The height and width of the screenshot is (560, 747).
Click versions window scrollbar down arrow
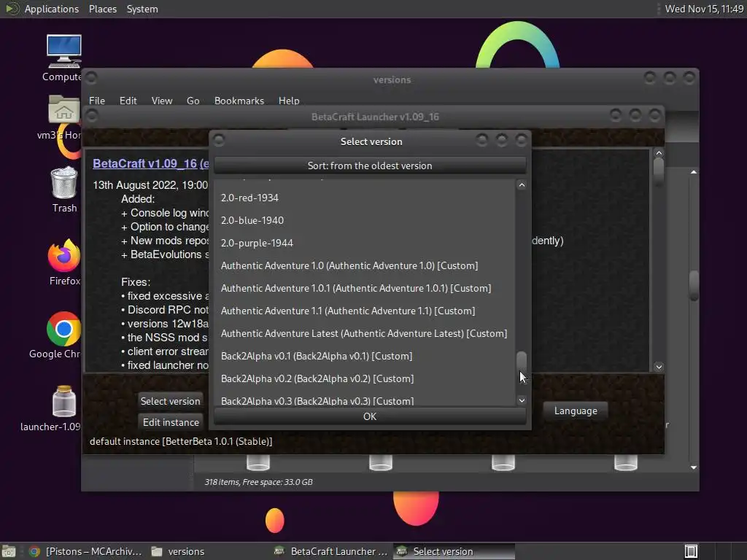point(694,467)
